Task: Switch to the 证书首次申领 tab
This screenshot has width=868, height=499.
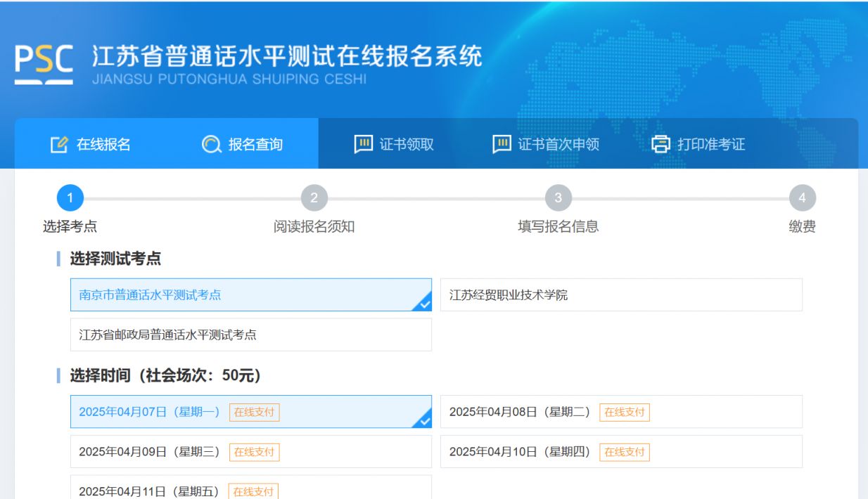Action: click(x=546, y=144)
